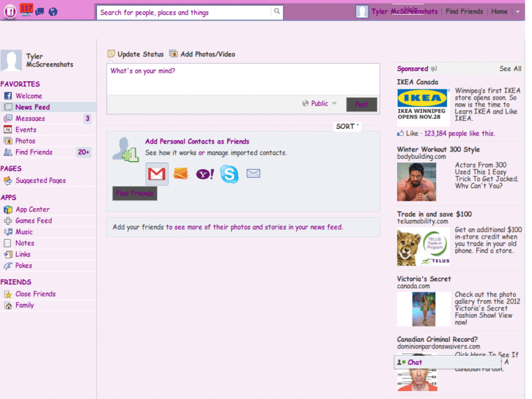
Task: Click the thumbs-up Like icon for IKEA
Action: 400,134
